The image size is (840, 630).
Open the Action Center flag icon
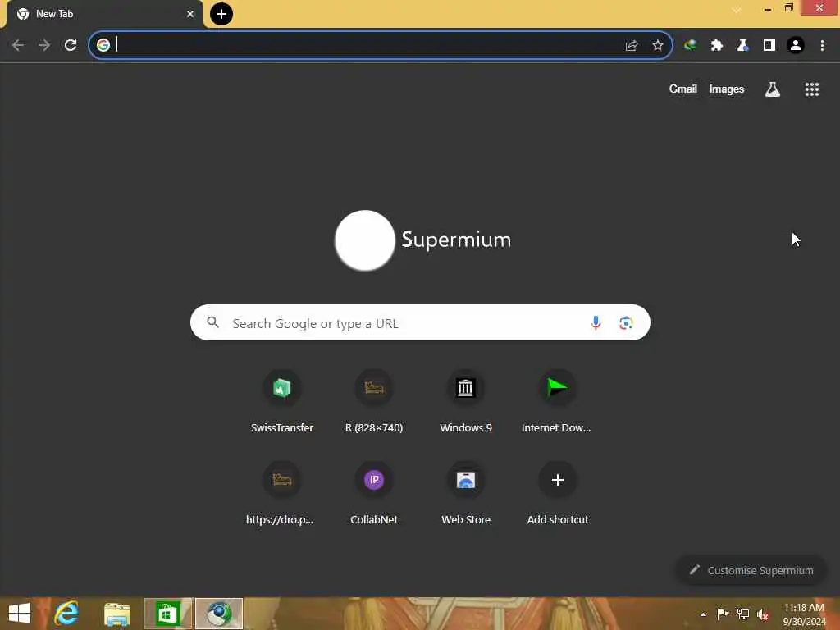(x=723, y=614)
